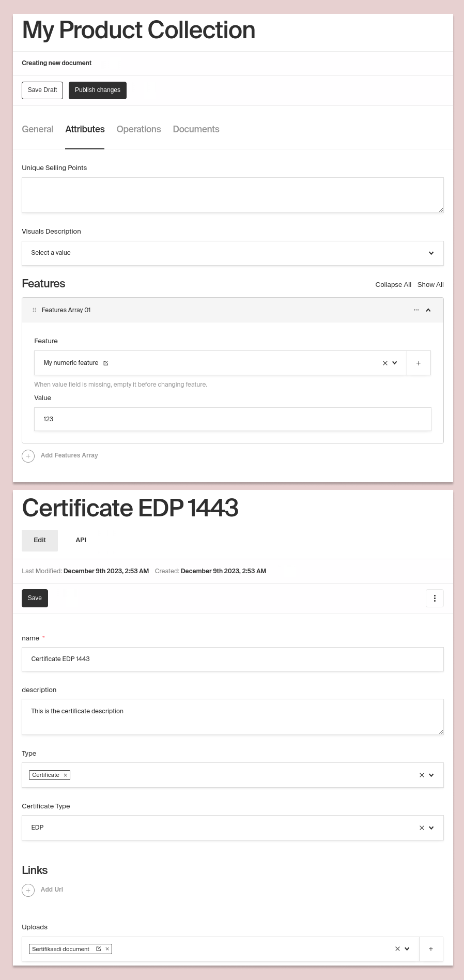Open the certificate vertical dots menu
Image resolution: width=464 pixels, height=980 pixels.
click(x=435, y=598)
